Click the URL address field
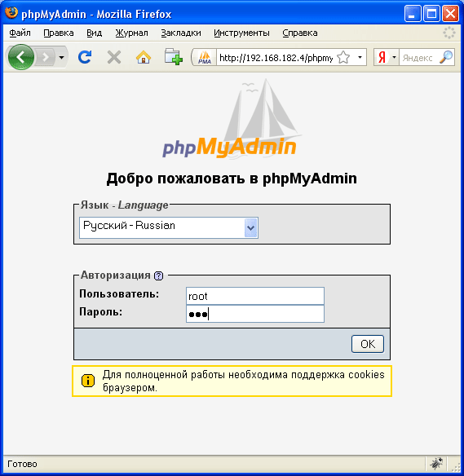 [276, 57]
